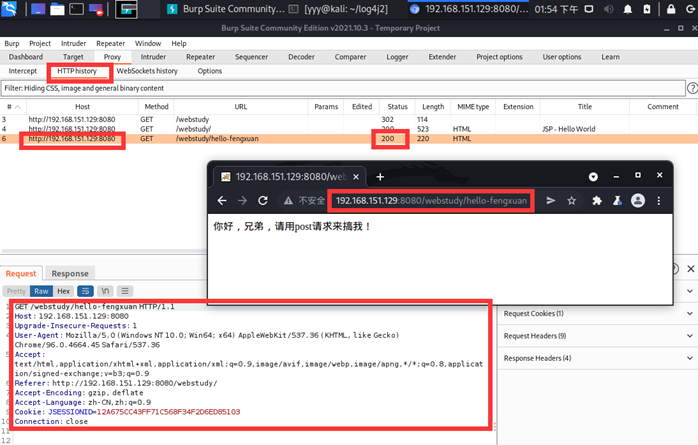Expand the Response Headers (4) section
This screenshot has height=445, width=698.
pyautogui.click(x=597, y=358)
